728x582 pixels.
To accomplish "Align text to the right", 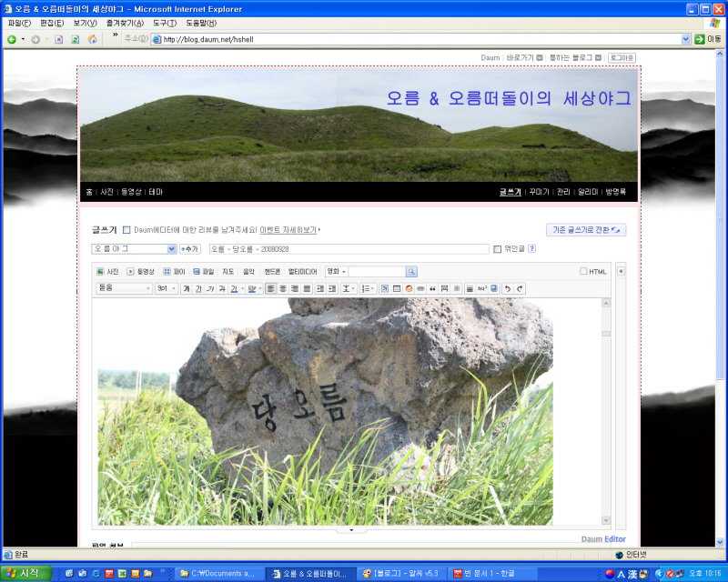I will pyautogui.click(x=295, y=288).
